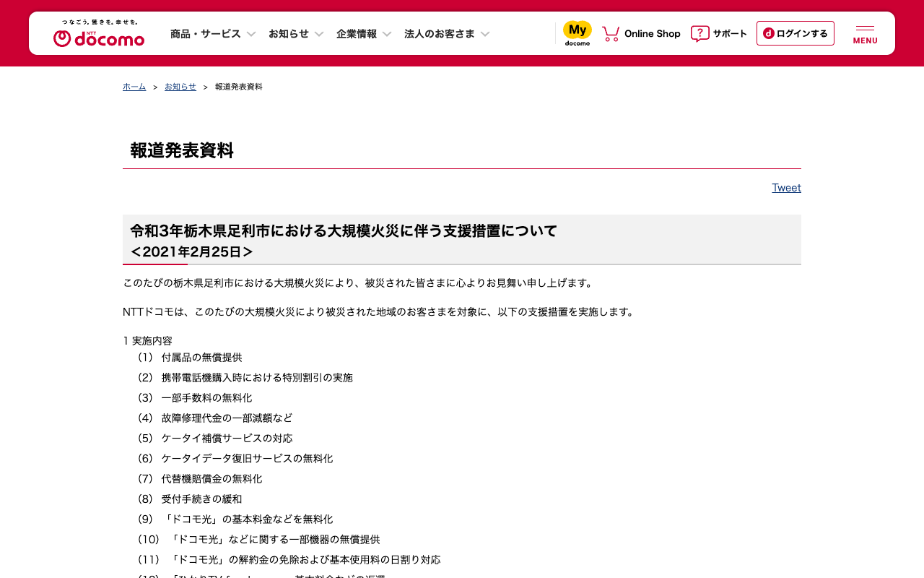Click the お知らせ breadcrumb link
This screenshot has width=924, height=578.
180,87
